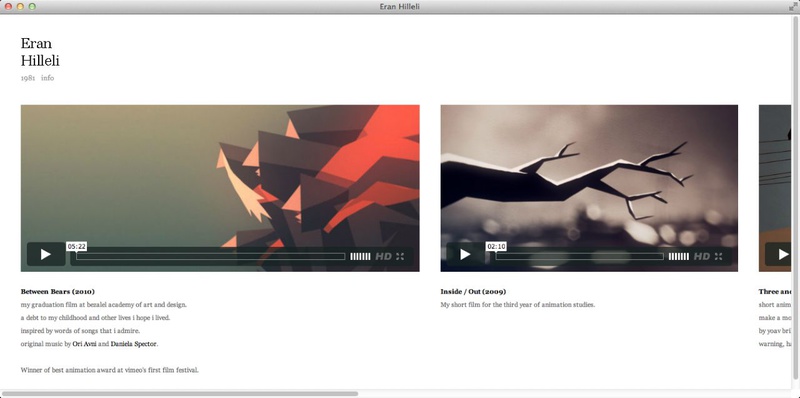Image resolution: width=800 pixels, height=398 pixels.
Task: Toggle window fullscreen arrows in title bar
Action: pos(793,7)
